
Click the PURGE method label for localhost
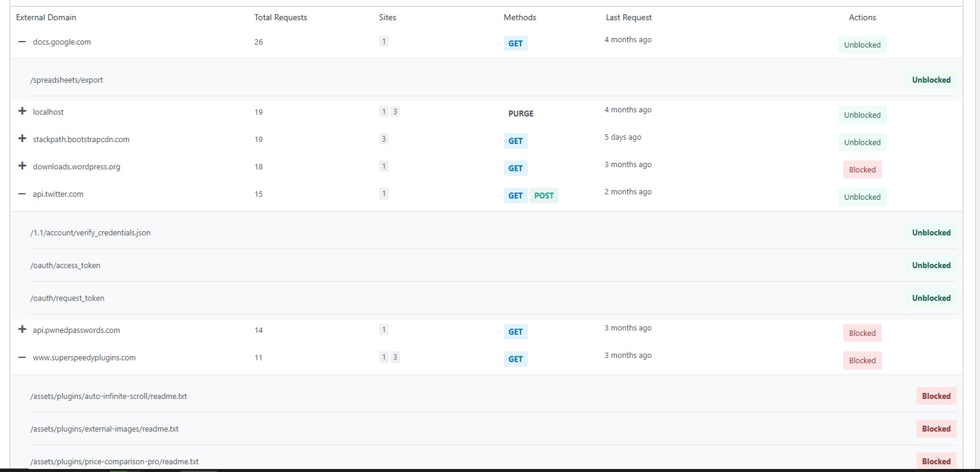pos(521,114)
